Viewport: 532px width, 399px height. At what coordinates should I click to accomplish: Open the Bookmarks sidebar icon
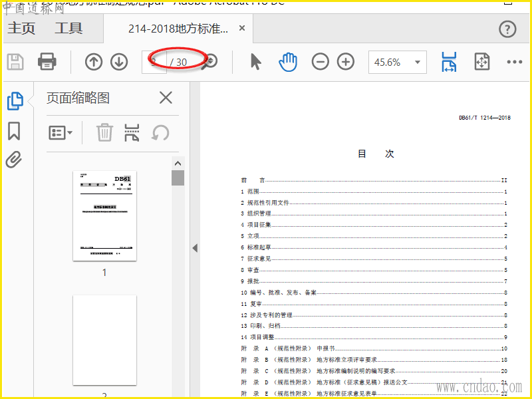pyautogui.click(x=14, y=131)
